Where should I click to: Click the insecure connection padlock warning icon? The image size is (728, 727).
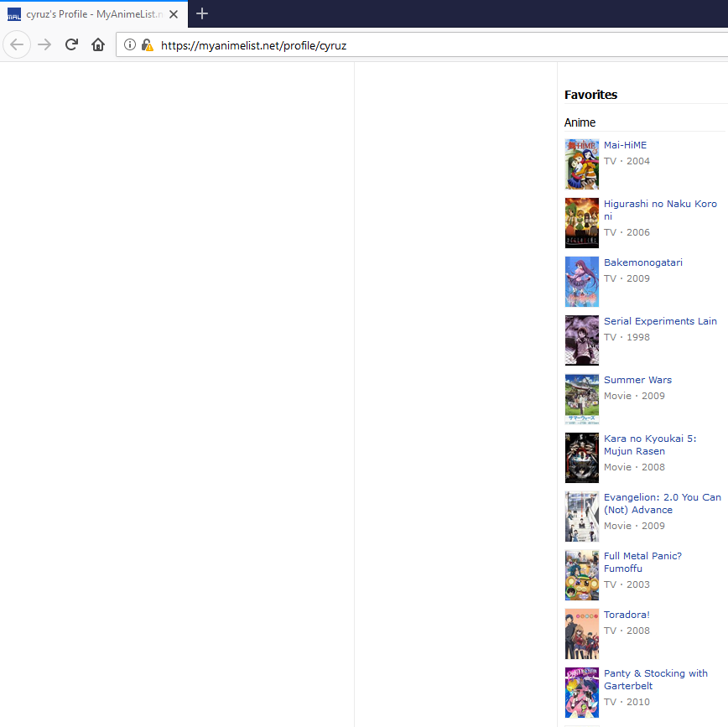pyautogui.click(x=147, y=45)
